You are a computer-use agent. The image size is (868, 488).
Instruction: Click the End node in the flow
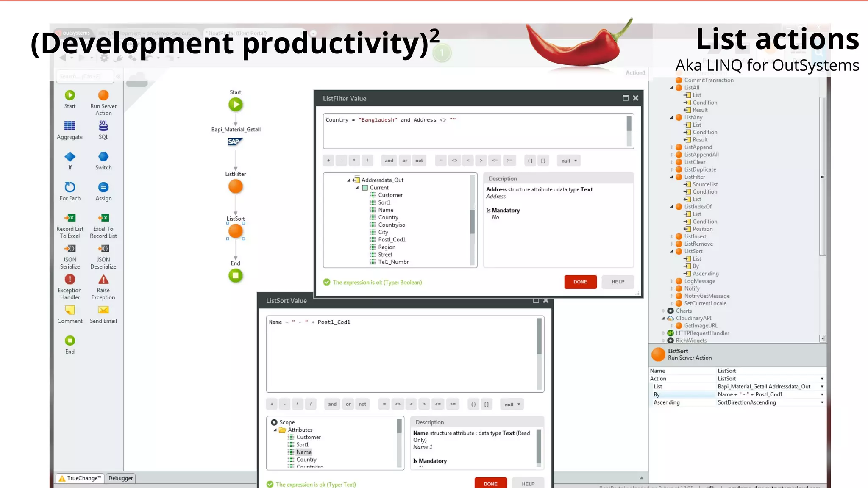click(236, 276)
